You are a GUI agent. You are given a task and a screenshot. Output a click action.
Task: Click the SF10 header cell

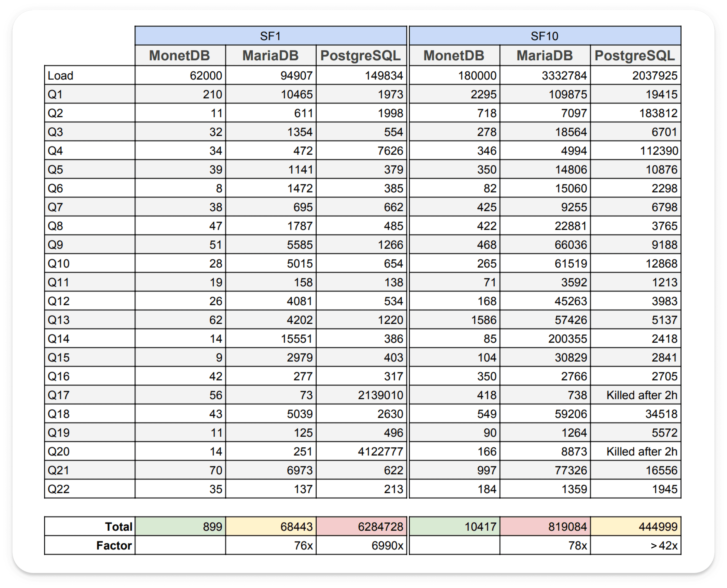(x=545, y=36)
